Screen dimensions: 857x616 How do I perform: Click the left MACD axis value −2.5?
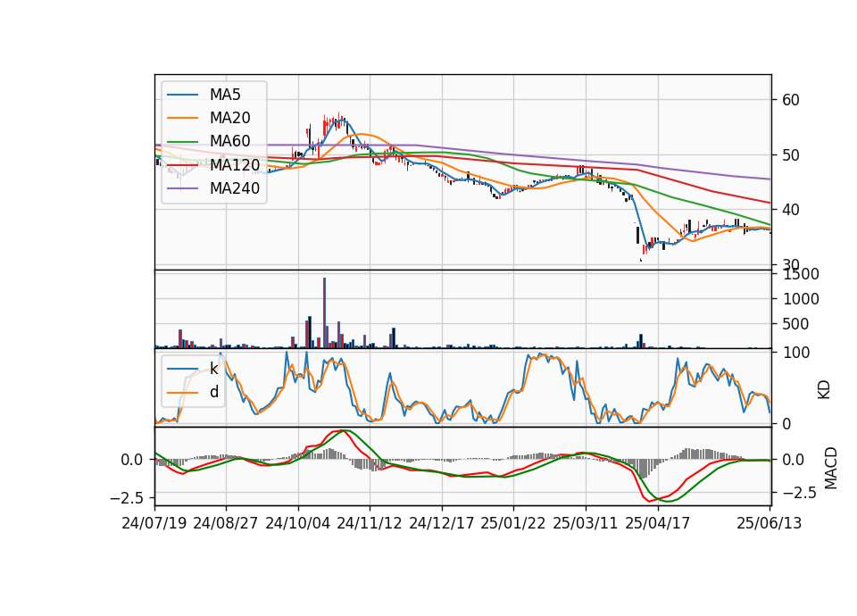coord(127,498)
